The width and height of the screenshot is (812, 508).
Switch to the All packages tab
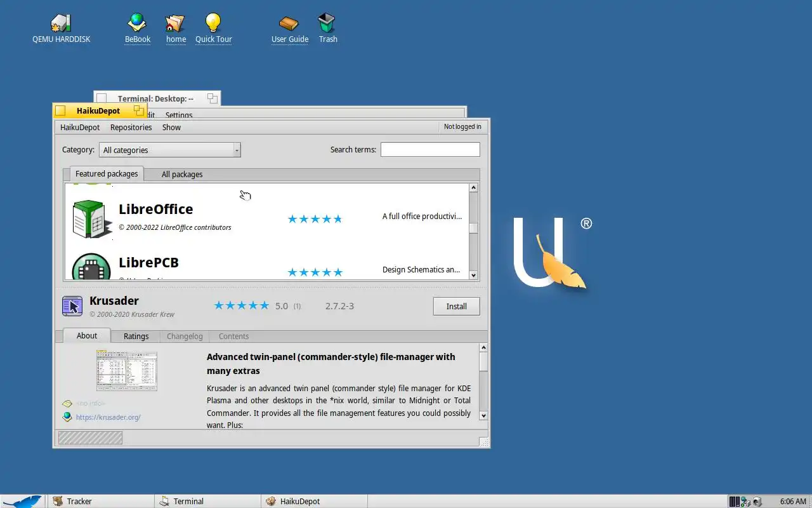182,174
